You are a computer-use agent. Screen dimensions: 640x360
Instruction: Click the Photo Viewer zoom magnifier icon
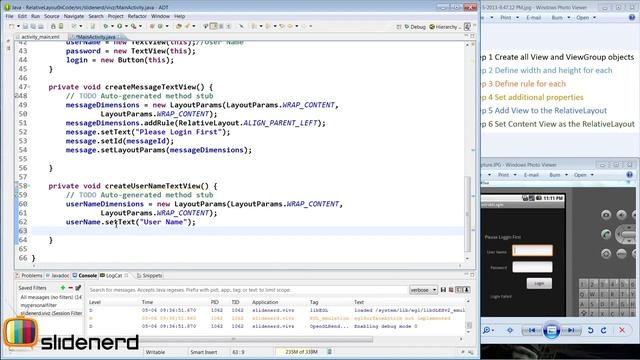pyautogui.click(x=488, y=330)
